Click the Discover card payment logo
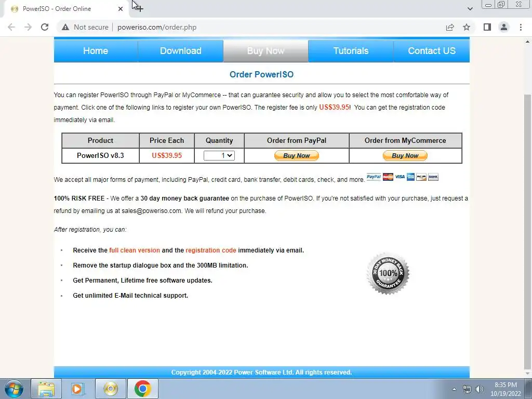Viewport: 532px width, 399px height. tap(421, 177)
